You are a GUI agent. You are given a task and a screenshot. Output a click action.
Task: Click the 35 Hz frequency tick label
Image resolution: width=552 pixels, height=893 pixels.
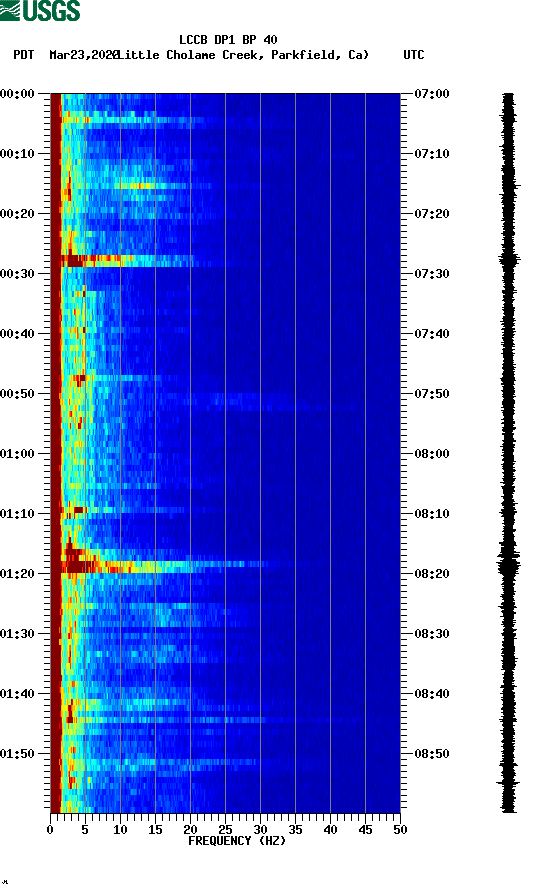[x=295, y=830]
